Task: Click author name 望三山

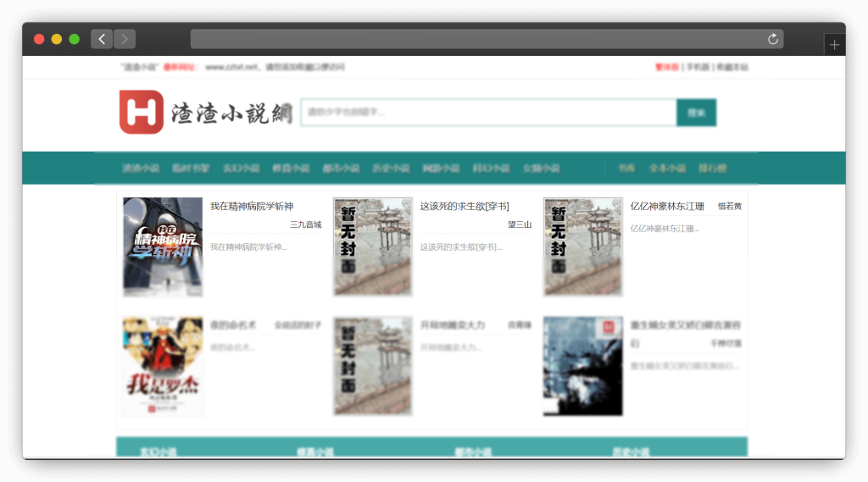Action: (x=520, y=224)
